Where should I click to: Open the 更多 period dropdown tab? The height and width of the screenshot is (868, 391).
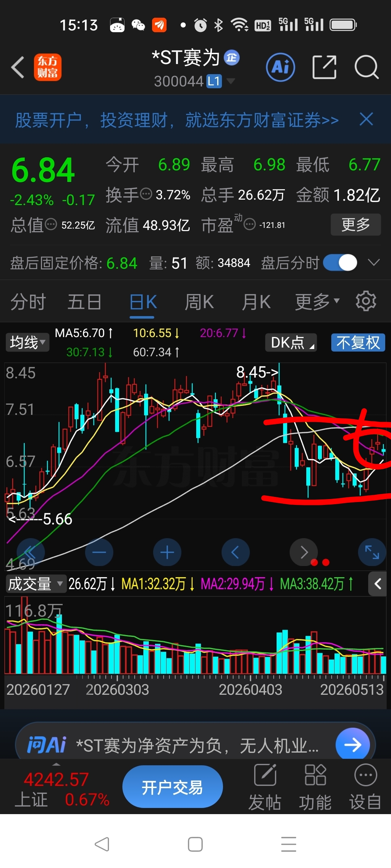tap(317, 302)
